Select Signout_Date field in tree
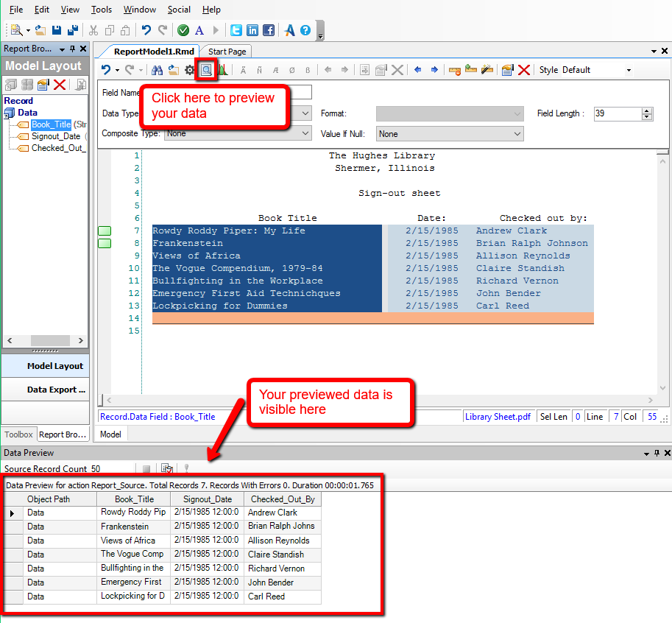The height and width of the screenshot is (623, 672). (55, 136)
